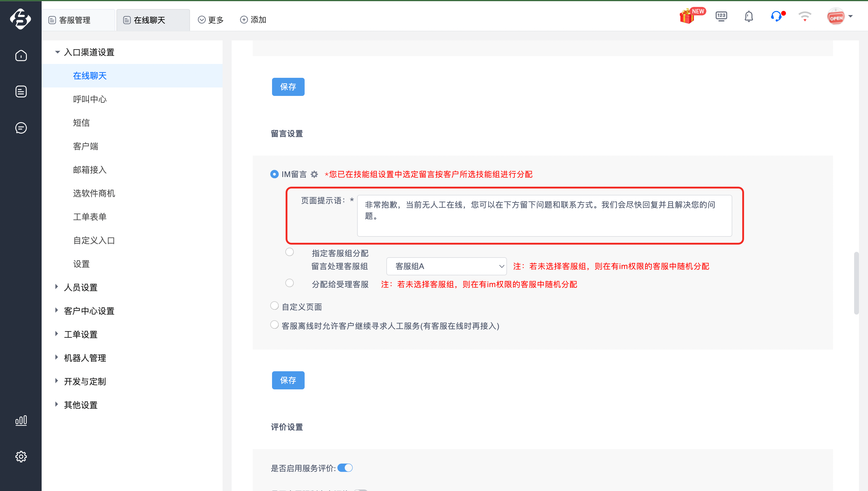Click the 添加 tab button
This screenshot has height=491, width=868.
pyautogui.click(x=253, y=20)
